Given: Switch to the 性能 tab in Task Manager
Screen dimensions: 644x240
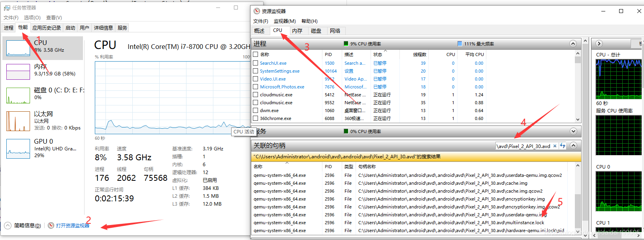Looking at the screenshot, I should click(x=23, y=28).
